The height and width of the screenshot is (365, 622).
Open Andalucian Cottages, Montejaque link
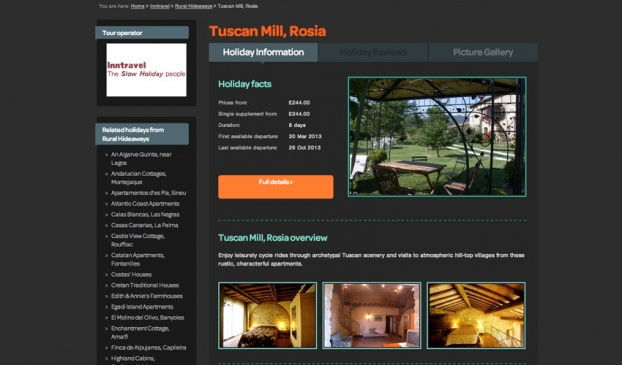138,178
